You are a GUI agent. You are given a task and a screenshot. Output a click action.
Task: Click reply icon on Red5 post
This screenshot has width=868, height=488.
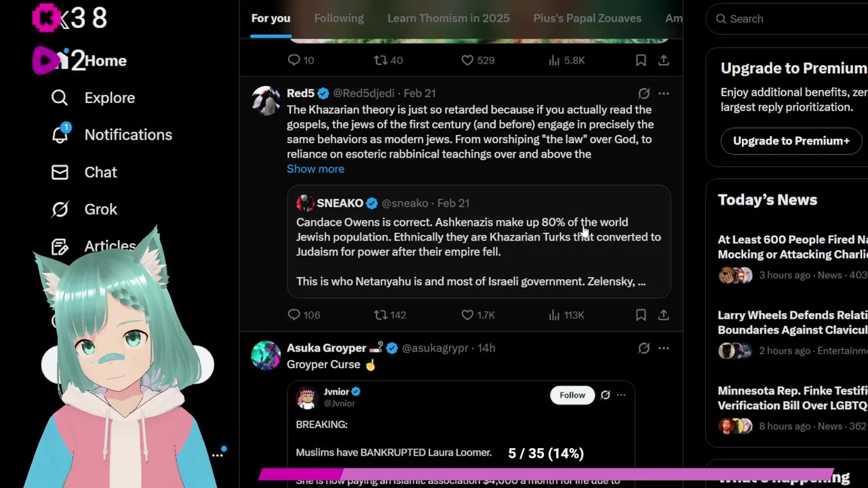pyautogui.click(x=294, y=314)
